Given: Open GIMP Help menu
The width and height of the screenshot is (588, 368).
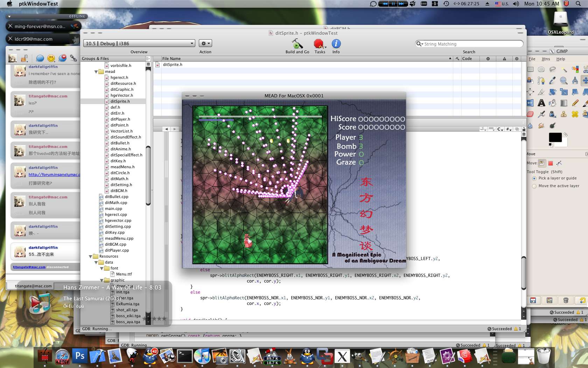Looking at the screenshot, I should tap(561, 59).
